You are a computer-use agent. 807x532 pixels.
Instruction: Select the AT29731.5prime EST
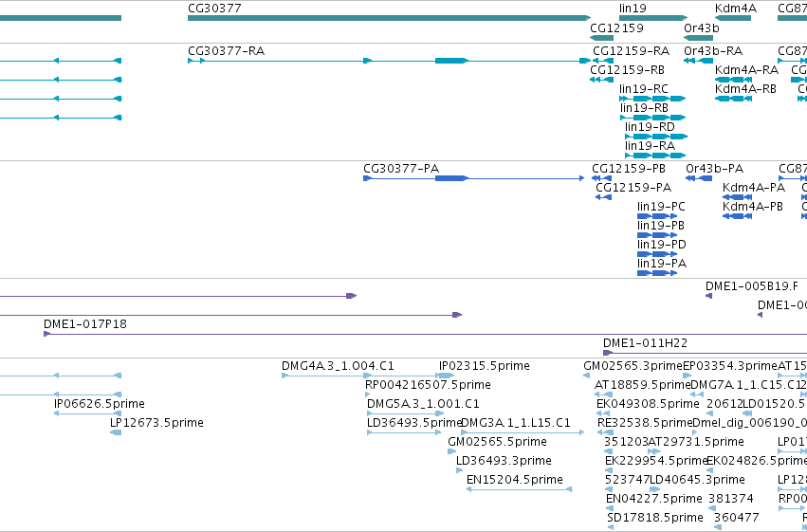click(653, 452)
